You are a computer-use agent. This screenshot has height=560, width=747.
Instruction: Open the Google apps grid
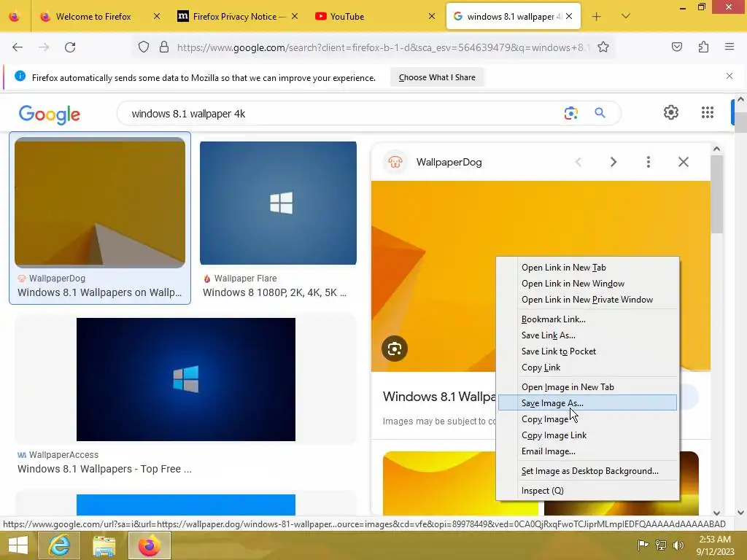point(708,112)
